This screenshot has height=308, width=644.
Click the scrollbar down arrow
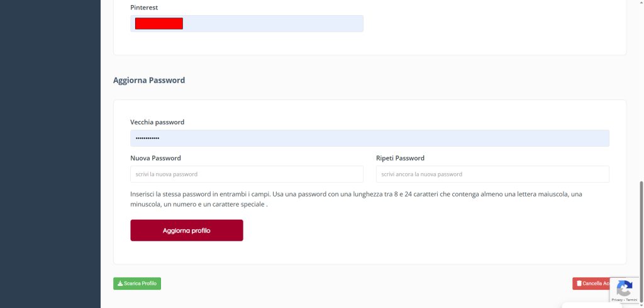pos(641,304)
